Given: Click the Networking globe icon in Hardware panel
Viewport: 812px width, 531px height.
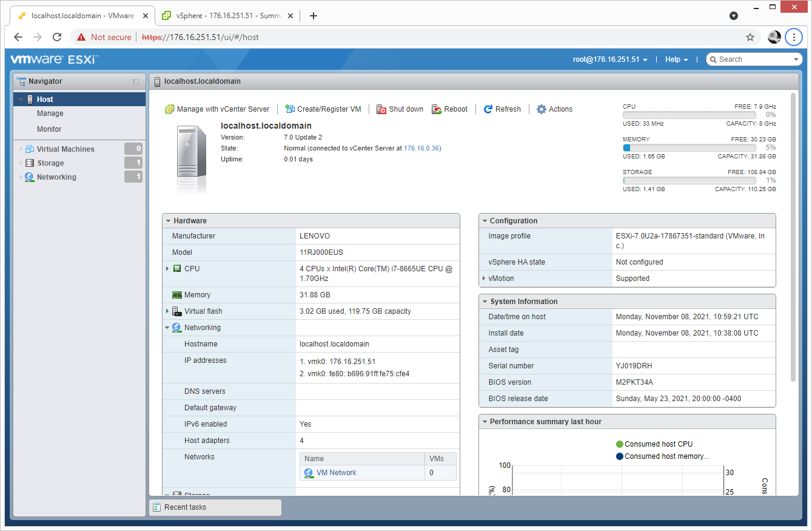Looking at the screenshot, I should (176, 328).
